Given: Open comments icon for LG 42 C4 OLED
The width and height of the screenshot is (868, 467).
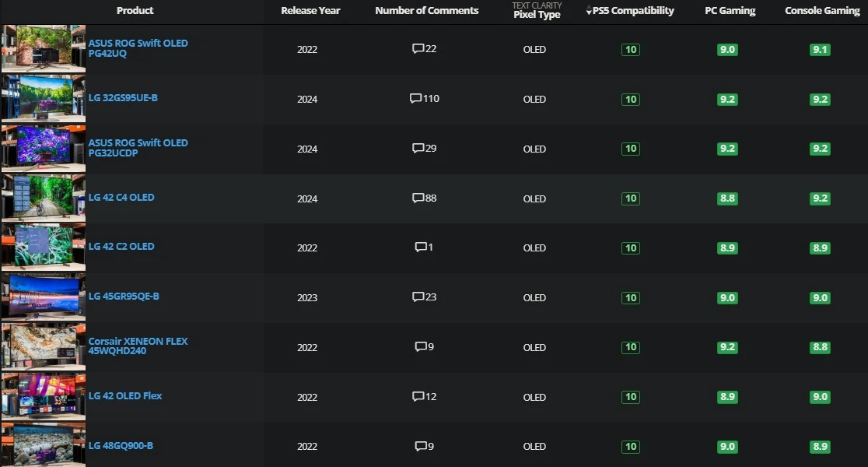Looking at the screenshot, I should click(418, 198).
